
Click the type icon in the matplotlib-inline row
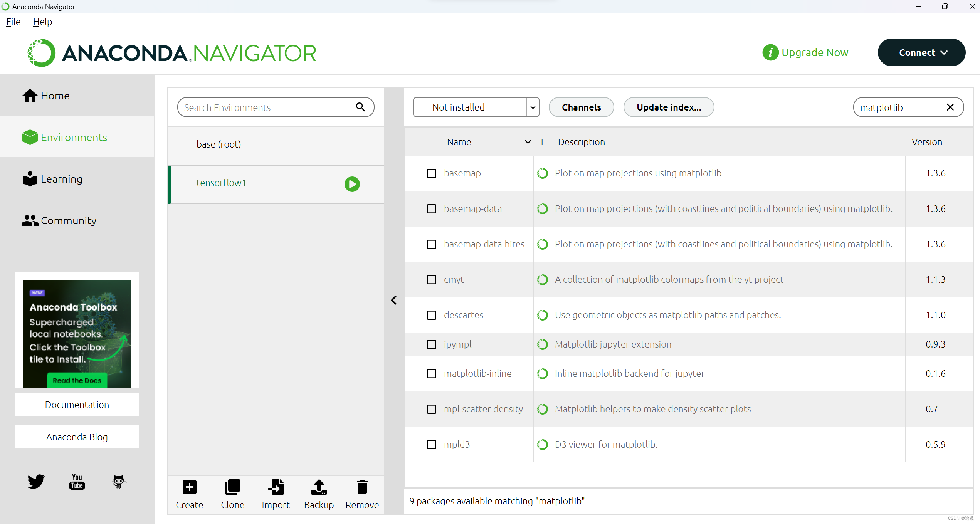click(x=542, y=374)
